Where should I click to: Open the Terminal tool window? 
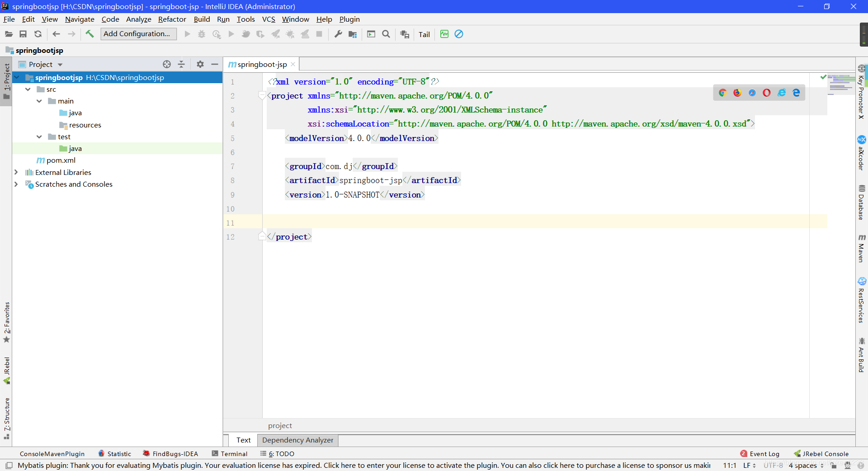coord(230,454)
